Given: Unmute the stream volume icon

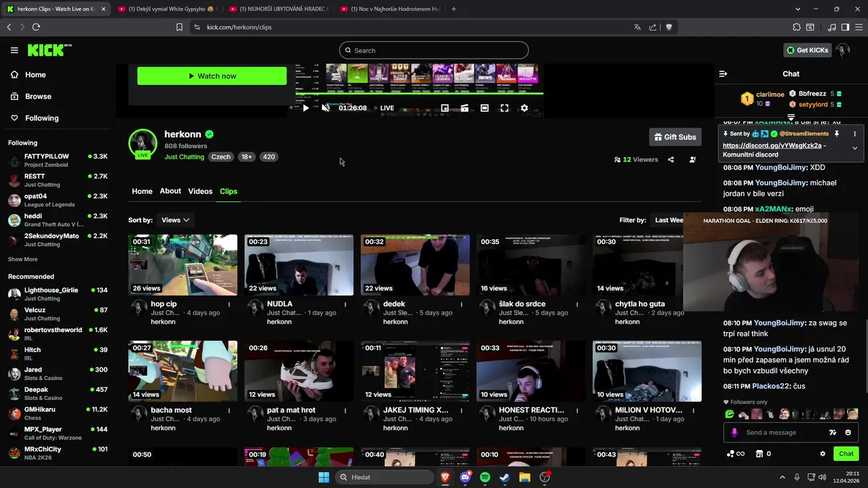Looking at the screenshot, I should pos(325,108).
